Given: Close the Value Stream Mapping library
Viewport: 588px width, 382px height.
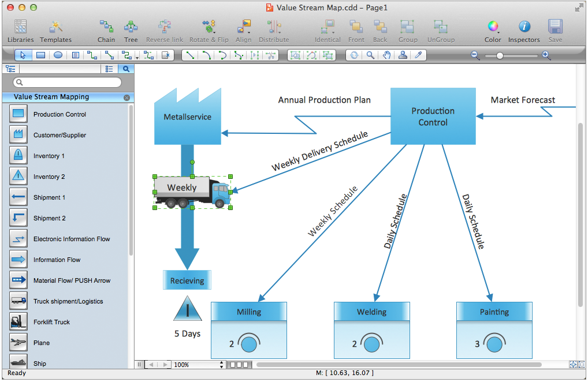Looking at the screenshot, I should pyautogui.click(x=126, y=98).
